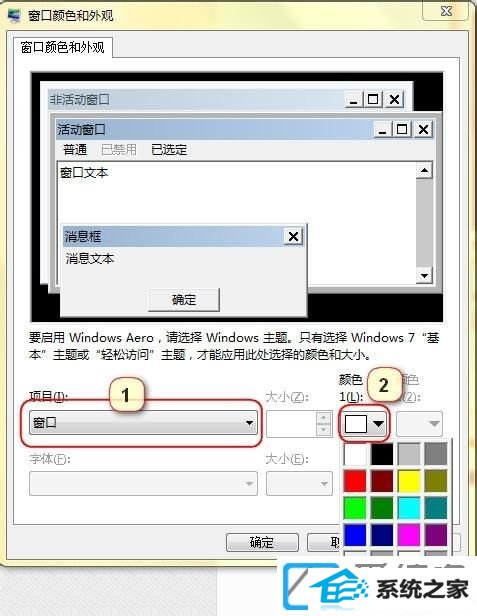Open the 项目 dropdown showing 窗口
This screenshot has width=477, height=616.
[143, 423]
